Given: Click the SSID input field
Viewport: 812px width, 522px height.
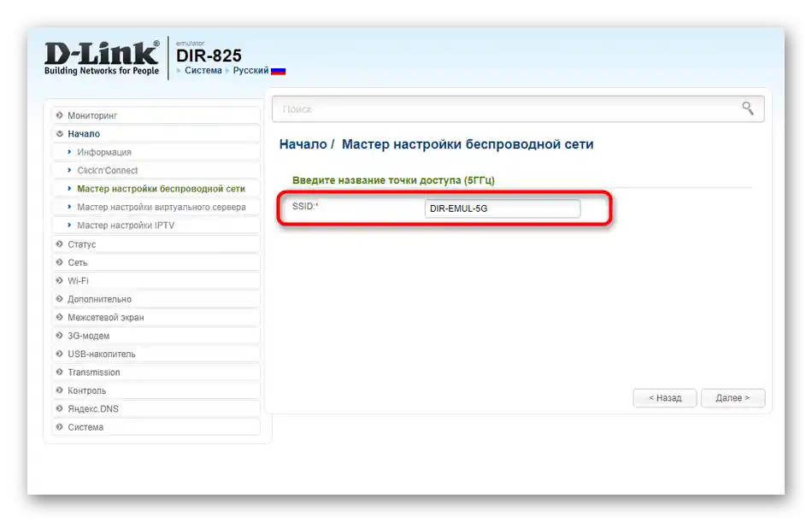Looking at the screenshot, I should pyautogui.click(x=503, y=208).
